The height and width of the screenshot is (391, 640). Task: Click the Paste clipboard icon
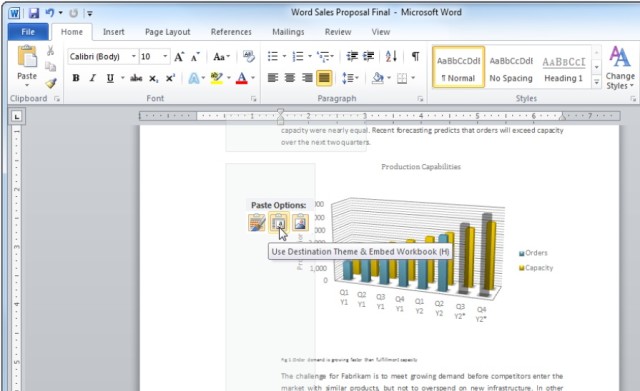[x=27, y=57]
